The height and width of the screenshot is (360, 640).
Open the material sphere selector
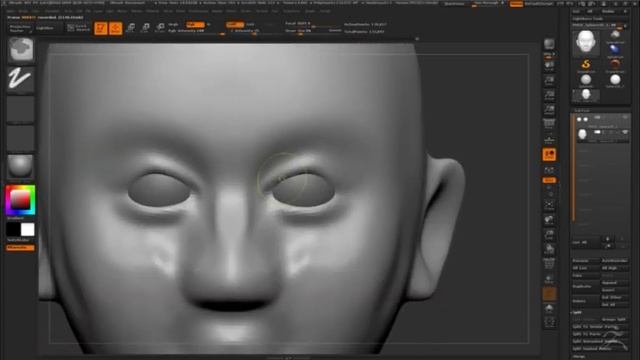[x=20, y=167]
